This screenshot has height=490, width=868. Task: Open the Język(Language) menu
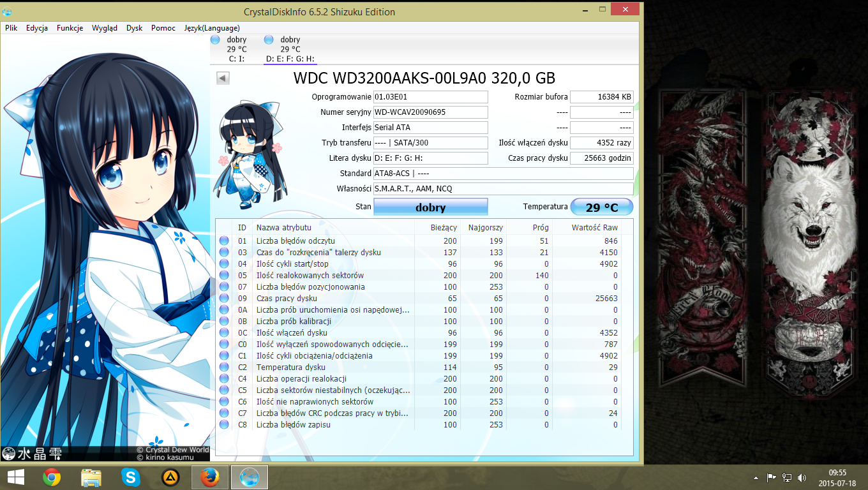point(212,28)
